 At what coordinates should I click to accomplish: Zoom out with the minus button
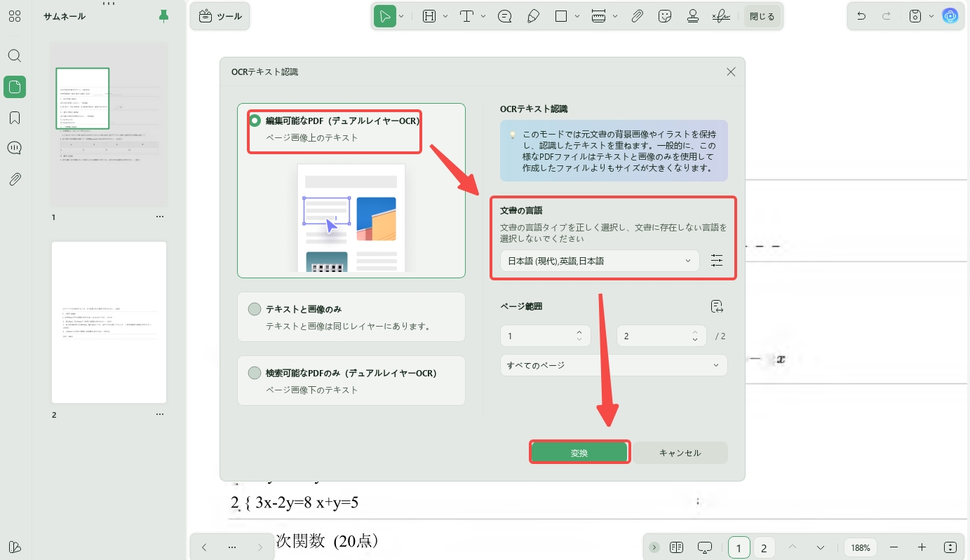894,547
